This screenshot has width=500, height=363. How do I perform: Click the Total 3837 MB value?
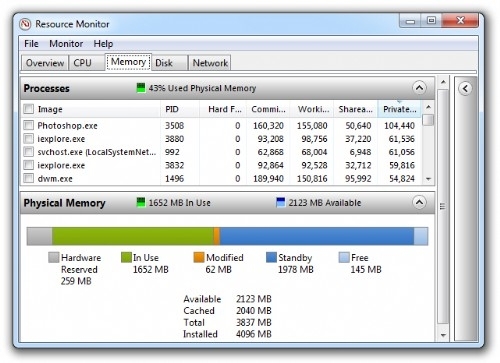[254, 322]
